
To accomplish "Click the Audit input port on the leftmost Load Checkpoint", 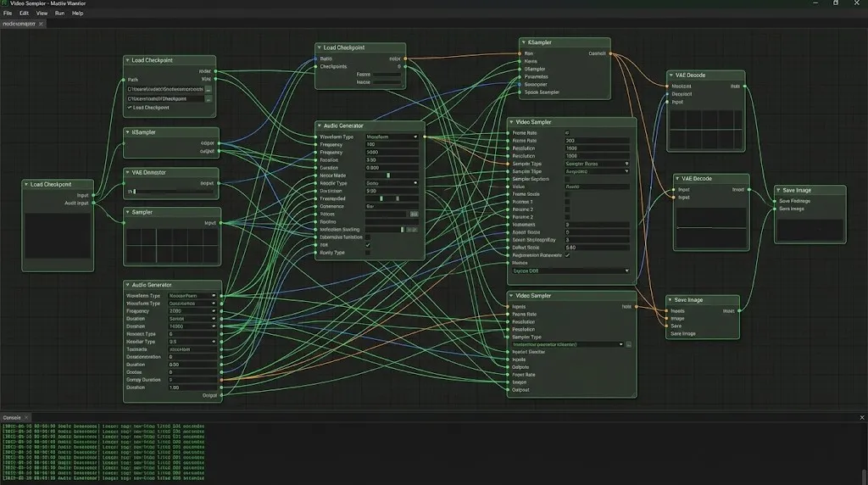I will (93, 203).
